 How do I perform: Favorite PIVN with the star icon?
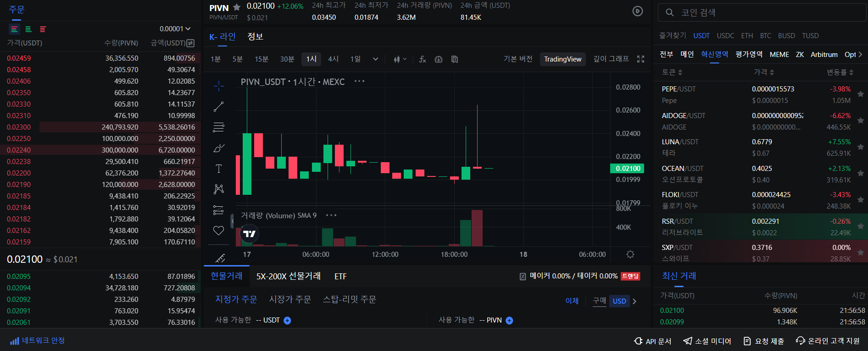pos(237,7)
